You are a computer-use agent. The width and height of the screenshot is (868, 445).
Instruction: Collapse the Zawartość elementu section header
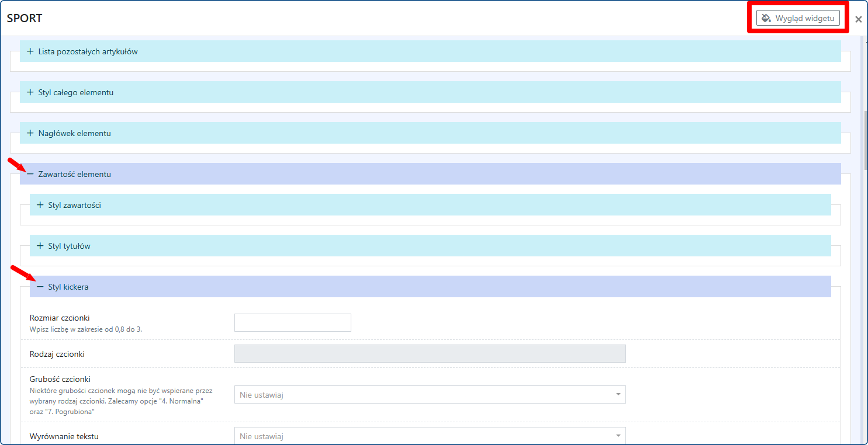click(x=74, y=174)
